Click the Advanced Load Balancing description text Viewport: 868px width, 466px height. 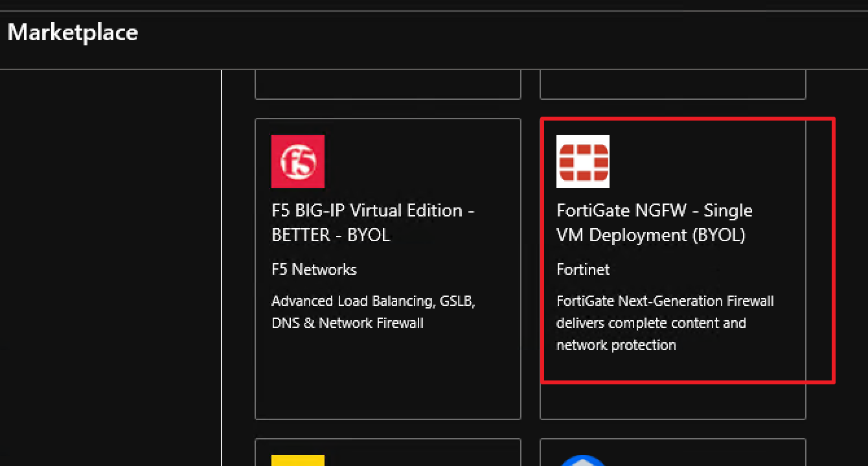click(x=374, y=312)
